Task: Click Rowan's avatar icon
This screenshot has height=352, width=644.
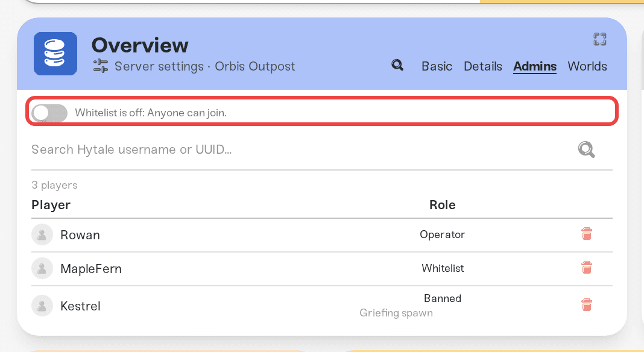Action: (42, 234)
